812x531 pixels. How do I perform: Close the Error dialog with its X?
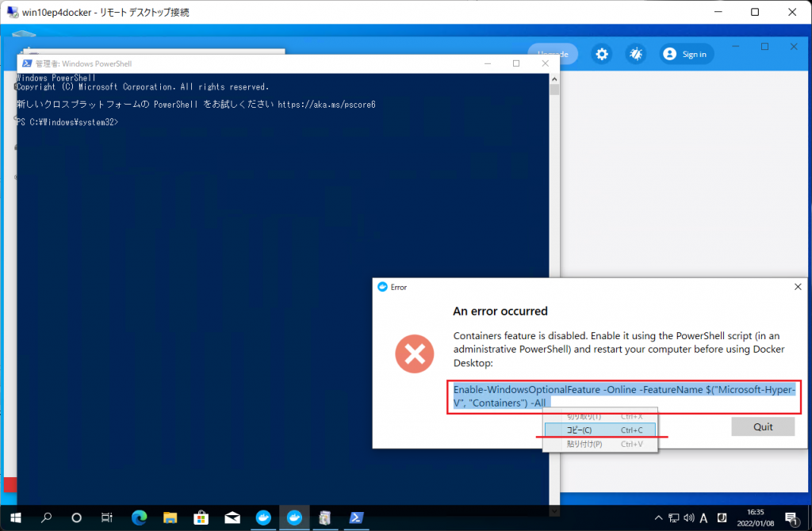click(798, 287)
